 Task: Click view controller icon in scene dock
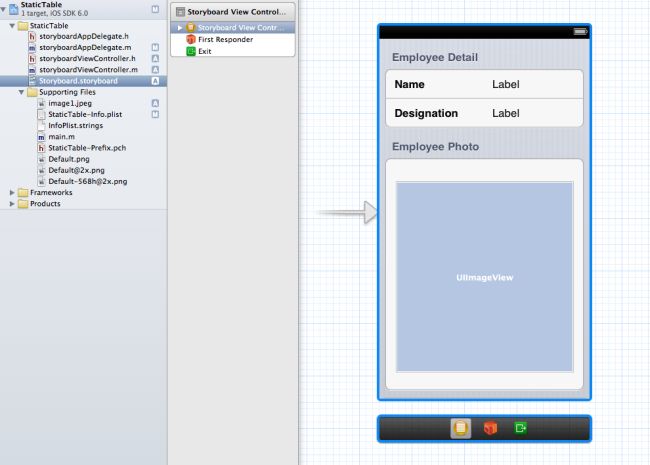(461, 428)
